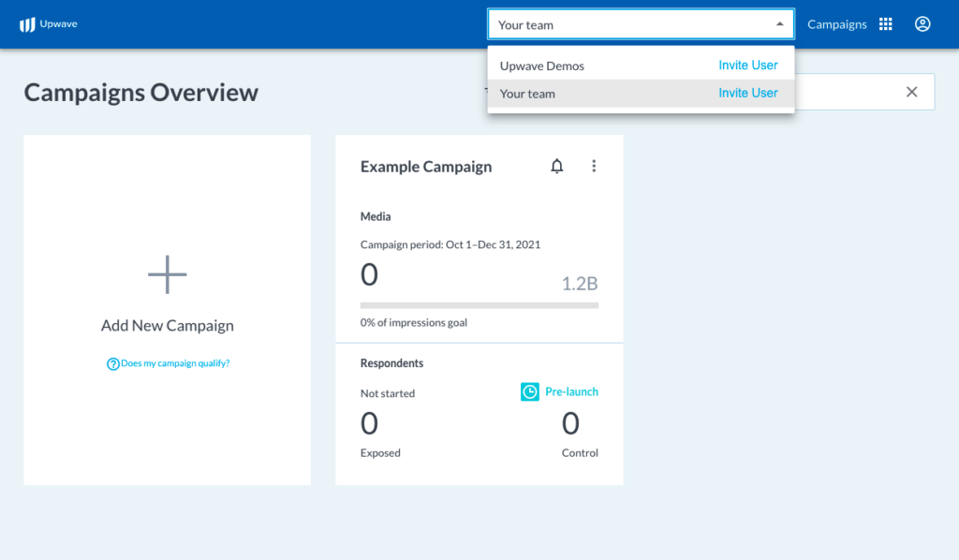Click the Not started status text
The image size is (959, 560).
point(387,393)
